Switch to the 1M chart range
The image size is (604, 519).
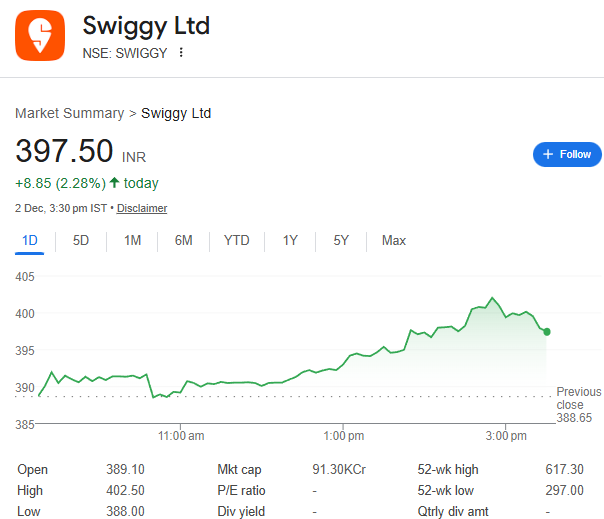point(132,240)
